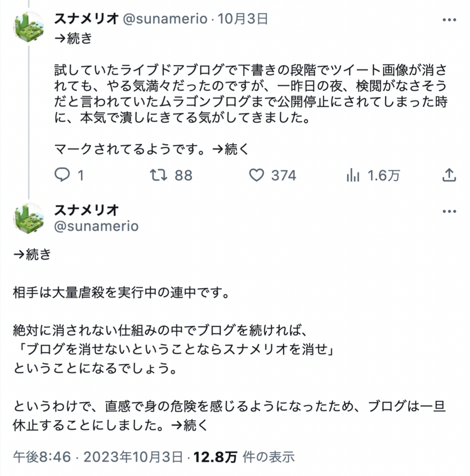Click the 1.6万 views count
The image size is (470, 476).
(x=384, y=175)
